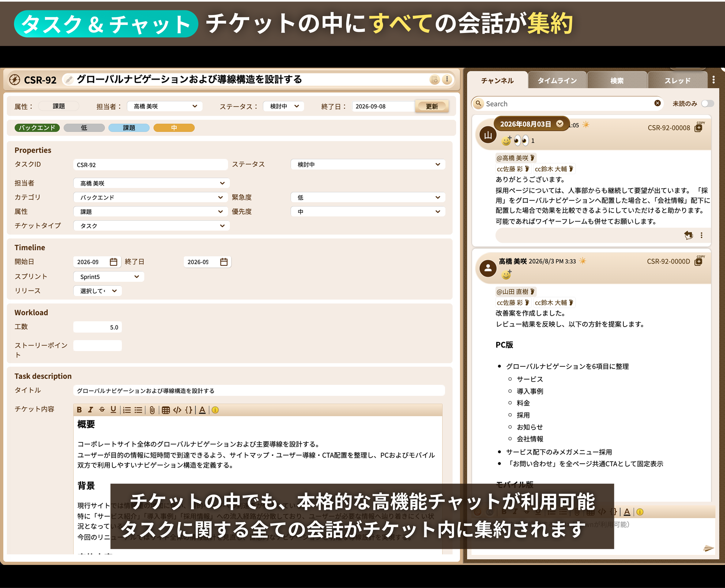Add a reaction to 高橋 美咲's message

pos(507,274)
